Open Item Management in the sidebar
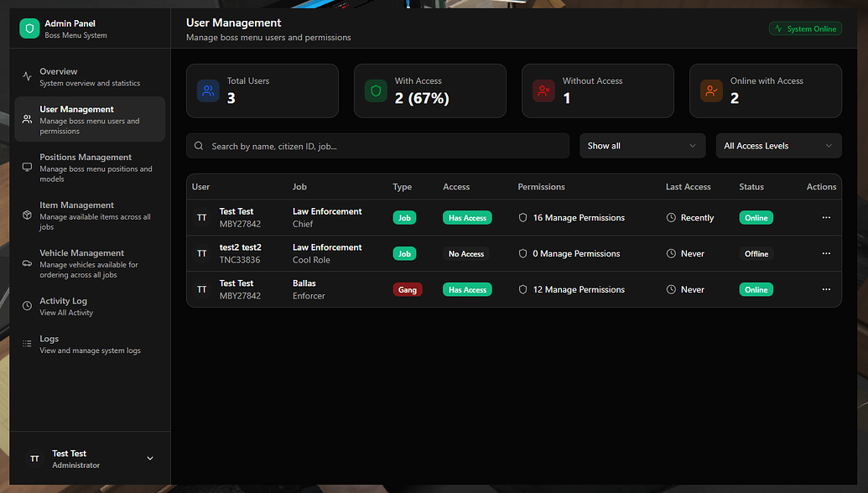This screenshot has height=493, width=868. [x=90, y=215]
